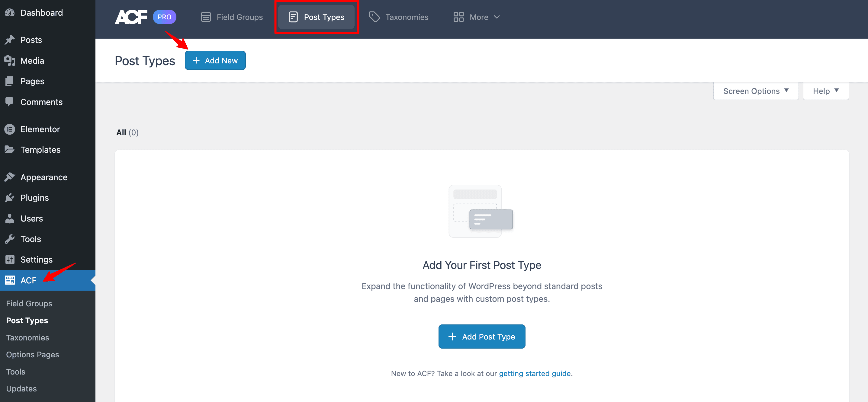Click the Taxonomies tag icon
The width and height of the screenshot is (868, 402).
coord(375,17)
